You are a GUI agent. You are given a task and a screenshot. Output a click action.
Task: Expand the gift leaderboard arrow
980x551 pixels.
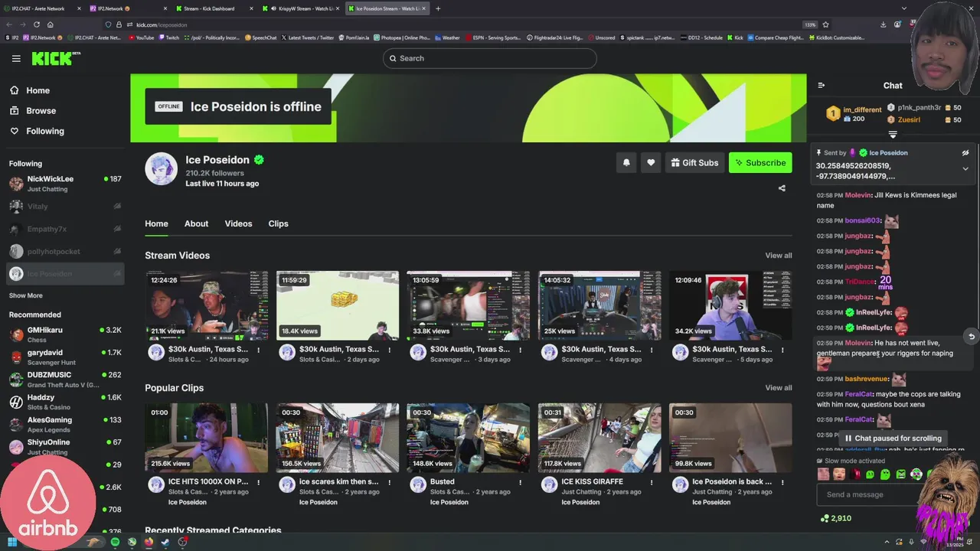893,135
